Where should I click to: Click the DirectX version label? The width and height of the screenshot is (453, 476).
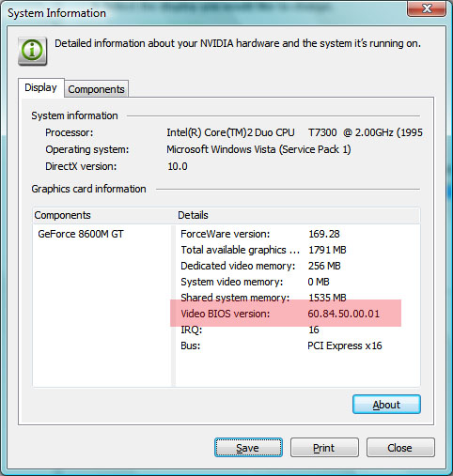tap(81, 166)
